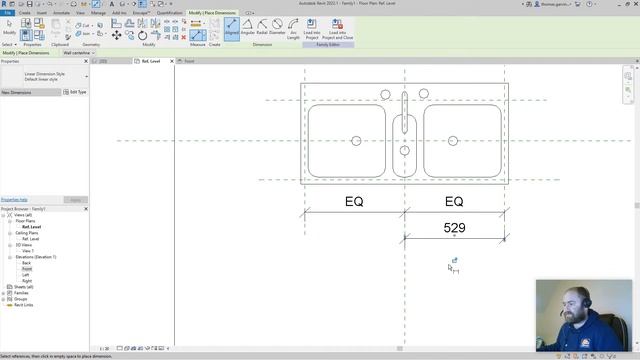Select the Radial dimension tool

262,27
